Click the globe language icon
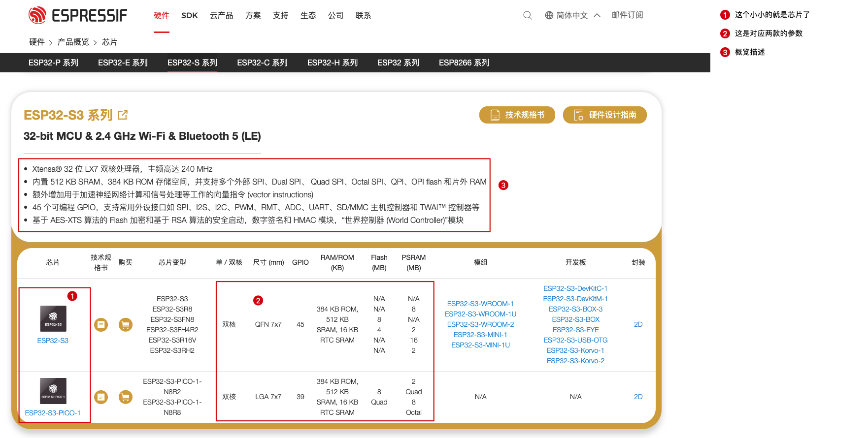The image size is (868, 438). click(549, 15)
